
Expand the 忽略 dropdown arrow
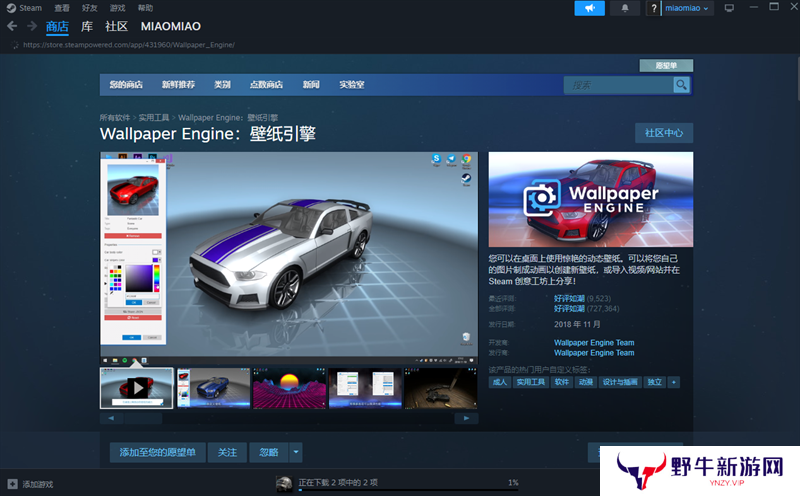(296, 452)
